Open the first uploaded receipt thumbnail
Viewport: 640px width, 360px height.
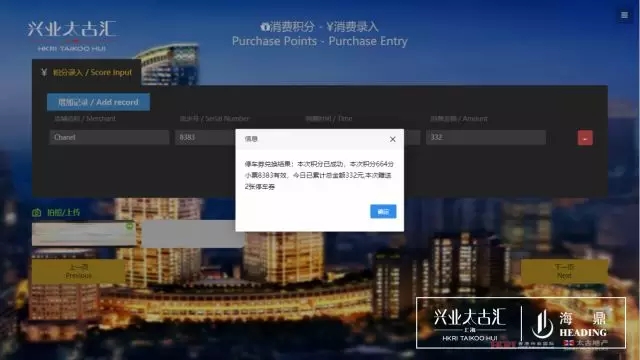coord(84,234)
